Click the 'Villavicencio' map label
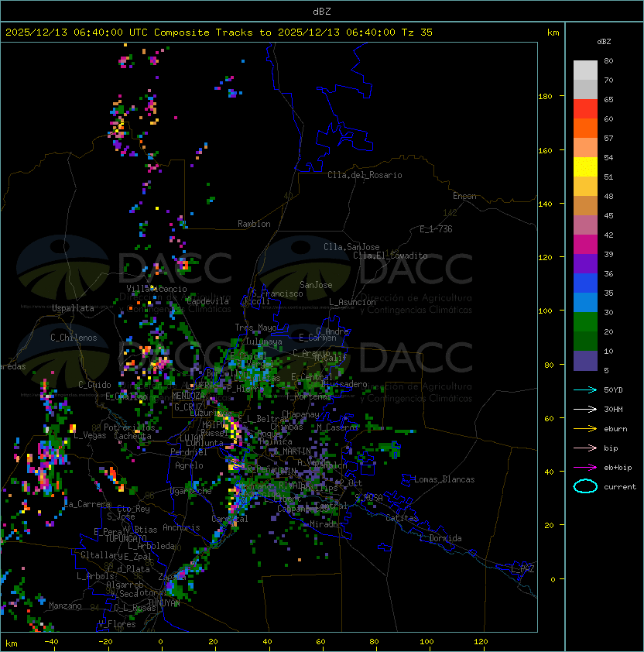Image resolution: width=644 pixels, height=652 pixels. (x=156, y=289)
